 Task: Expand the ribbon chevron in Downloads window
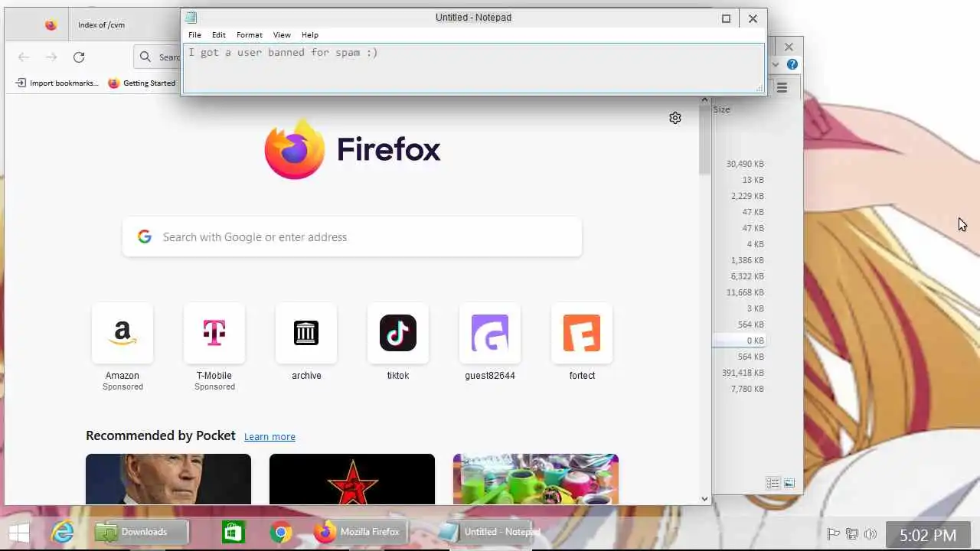tap(776, 65)
